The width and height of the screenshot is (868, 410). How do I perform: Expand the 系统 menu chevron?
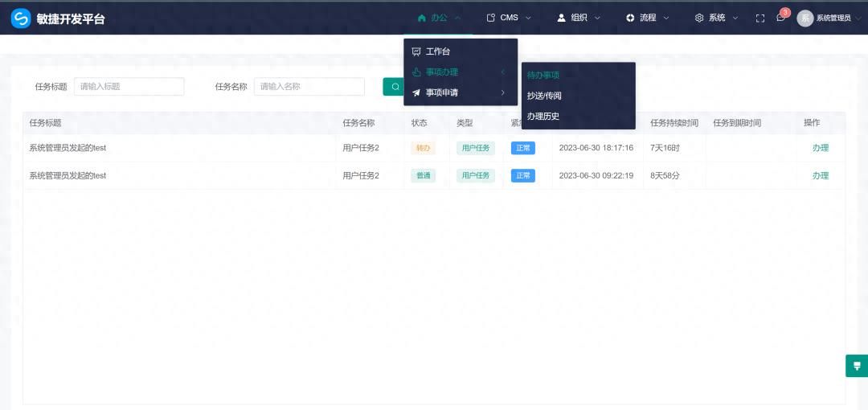tap(735, 18)
